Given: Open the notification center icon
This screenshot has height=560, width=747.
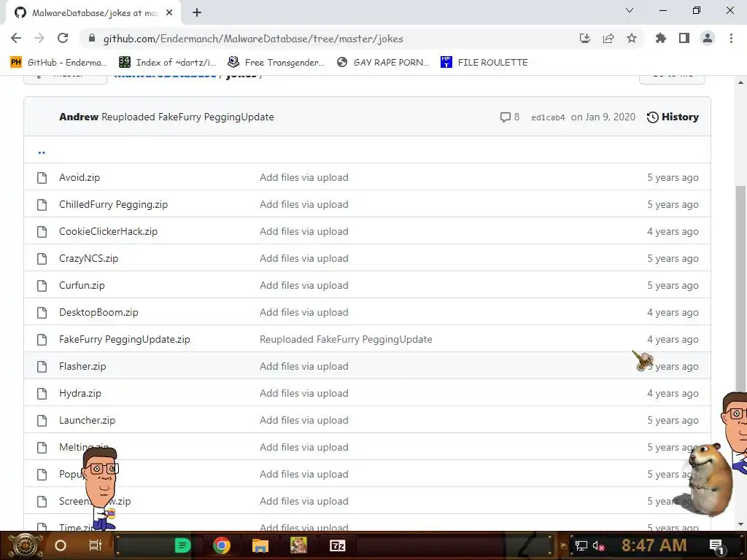Looking at the screenshot, I should (716, 545).
